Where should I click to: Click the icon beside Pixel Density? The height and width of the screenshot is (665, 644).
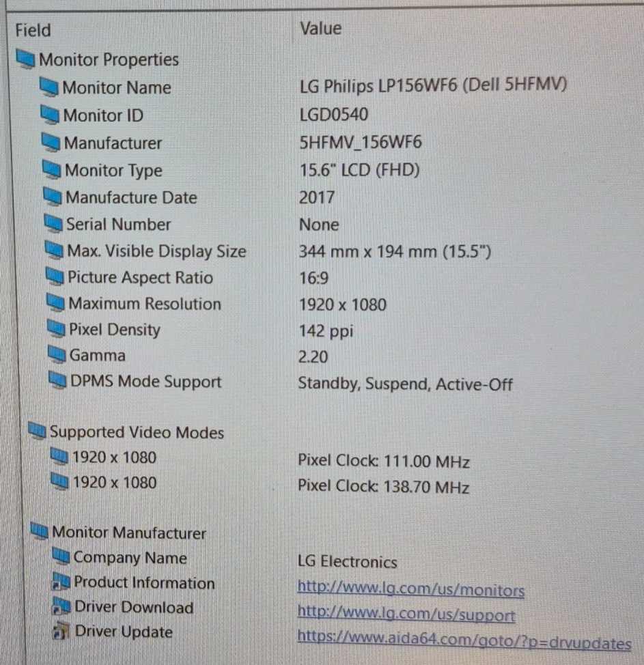(x=56, y=328)
